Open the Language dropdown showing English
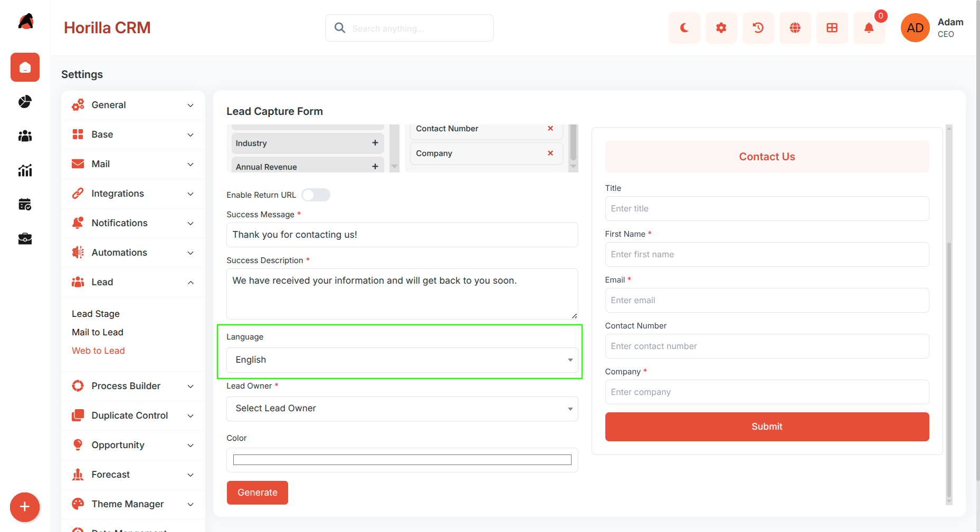This screenshot has width=980, height=532. (402, 360)
